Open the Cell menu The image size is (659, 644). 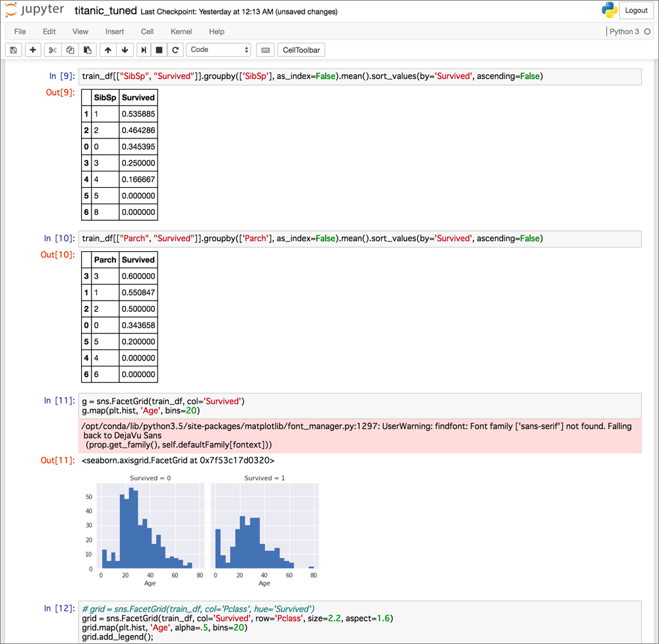click(147, 32)
